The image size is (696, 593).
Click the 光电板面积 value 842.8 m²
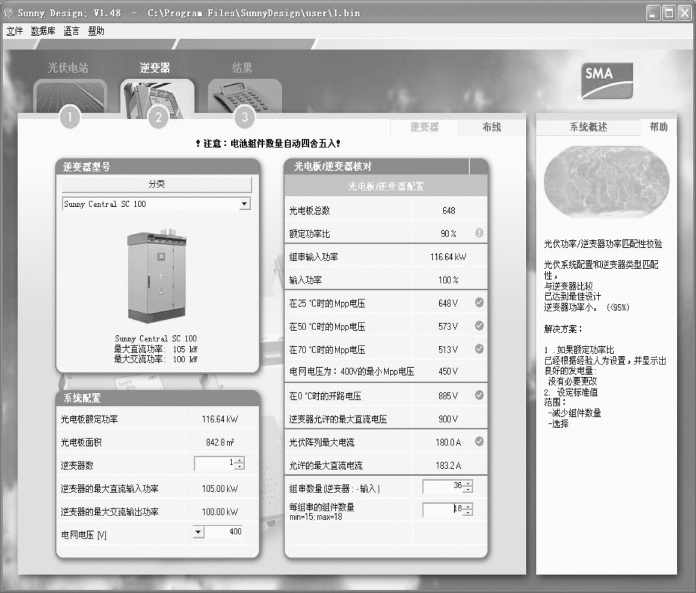[x=220, y=443]
